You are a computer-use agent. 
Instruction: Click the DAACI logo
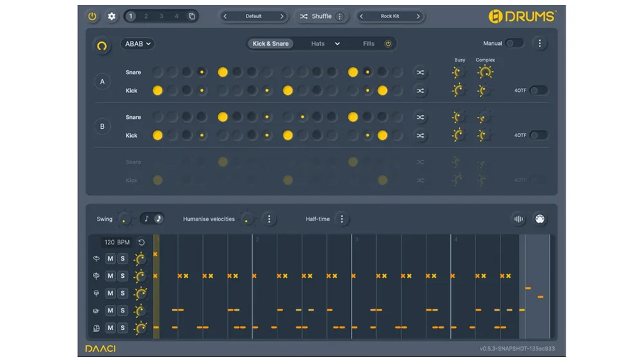pos(101,349)
